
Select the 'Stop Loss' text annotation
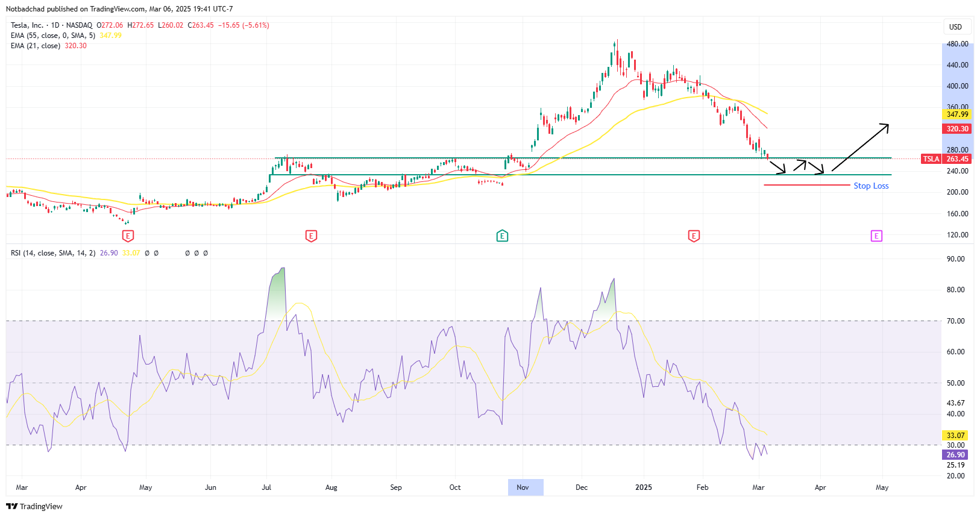coord(871,186)
